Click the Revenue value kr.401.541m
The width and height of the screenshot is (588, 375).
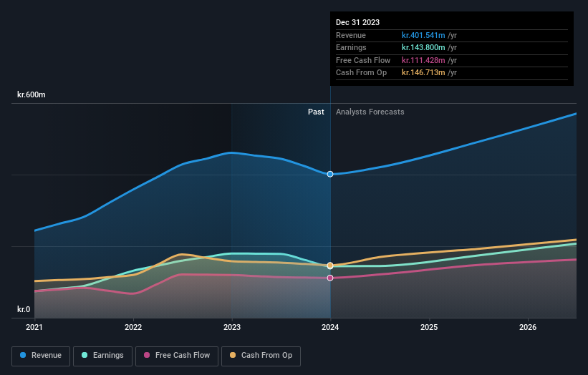point(423,35)
